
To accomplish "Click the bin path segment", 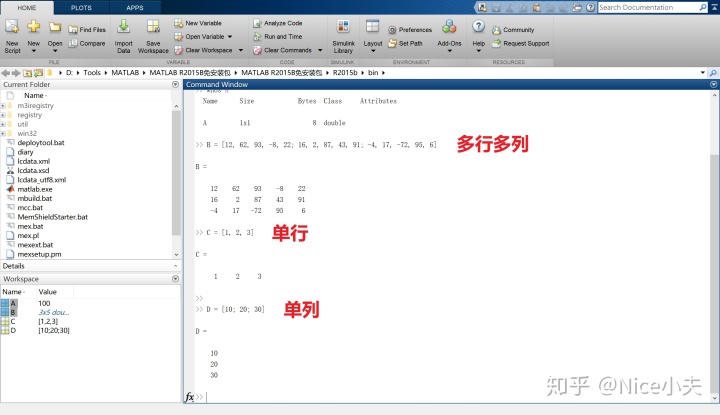I will [x=373, y=73].
